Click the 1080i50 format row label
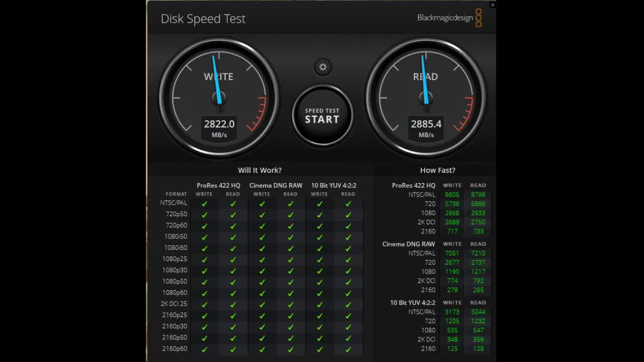Viewport: 644px width, 362px height. (x=176, y=236)
